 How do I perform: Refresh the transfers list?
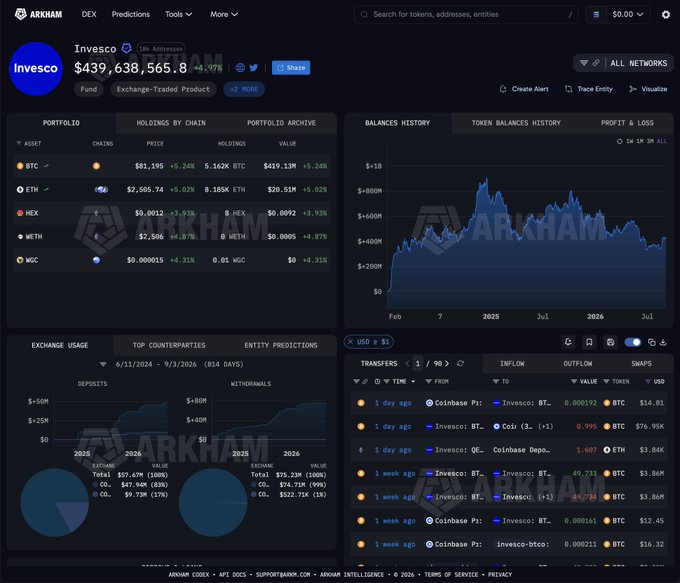pyautogui.click(x=460, y=364)
